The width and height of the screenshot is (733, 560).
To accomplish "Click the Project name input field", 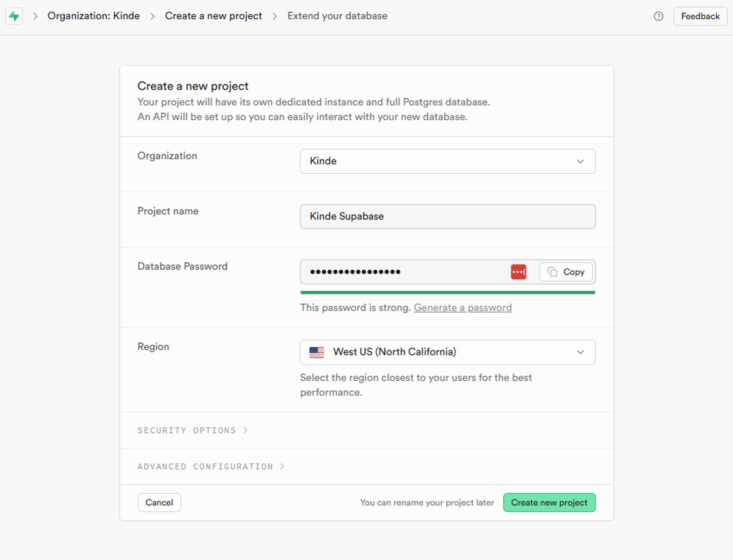I will tap(447, 217).
